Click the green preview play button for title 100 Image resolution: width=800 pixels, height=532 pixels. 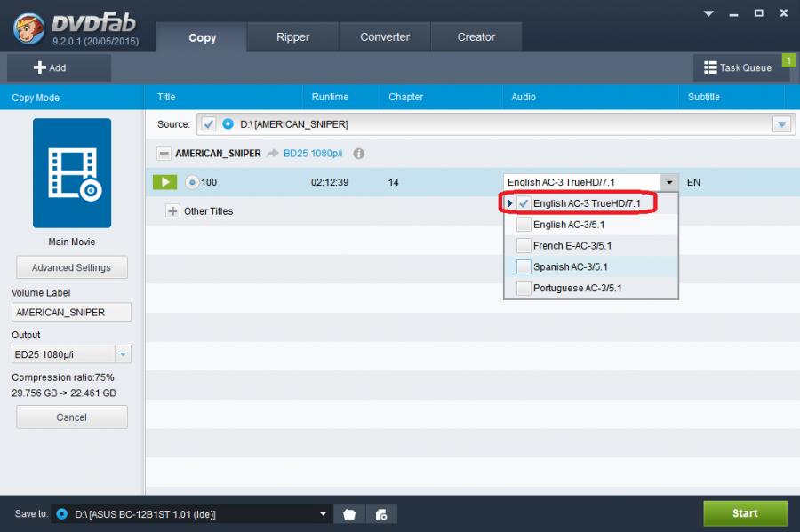pyautogui.click(x=164, y=182)
